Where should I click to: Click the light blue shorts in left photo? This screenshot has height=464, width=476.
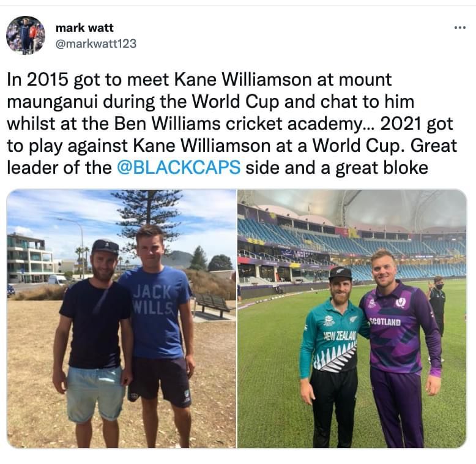coord(94,393)
